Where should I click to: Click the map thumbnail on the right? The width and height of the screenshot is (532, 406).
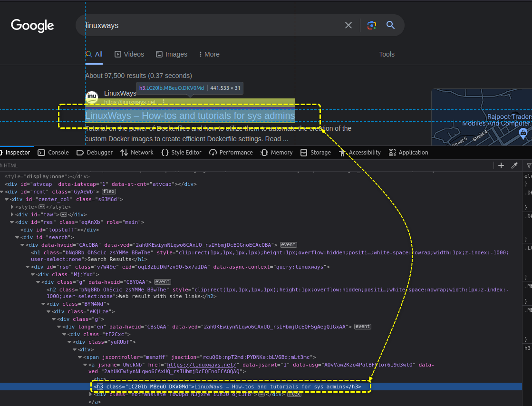click(x=482, y=117)
